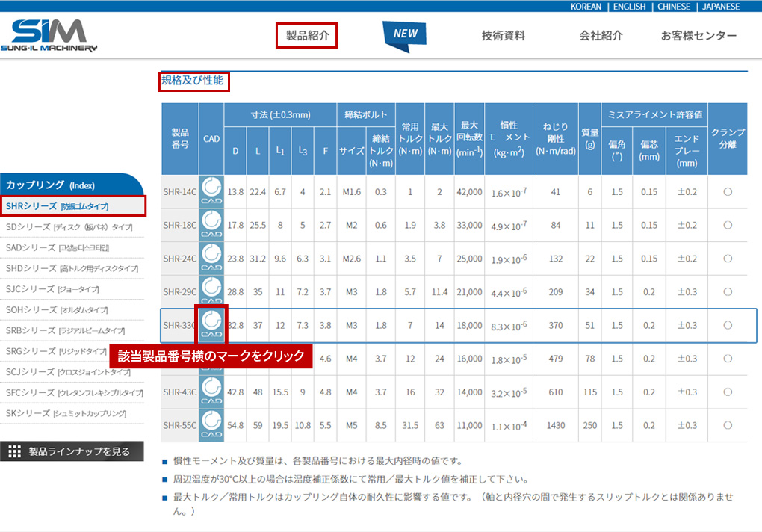The image size is (762, 532).
Task: Click the highlighted SHR-33C CAD icon
Action: (x=211, y=325)
